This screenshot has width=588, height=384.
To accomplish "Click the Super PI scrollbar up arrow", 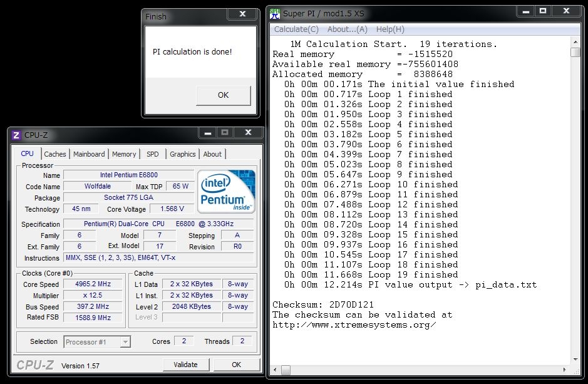I will click(575, 42).
